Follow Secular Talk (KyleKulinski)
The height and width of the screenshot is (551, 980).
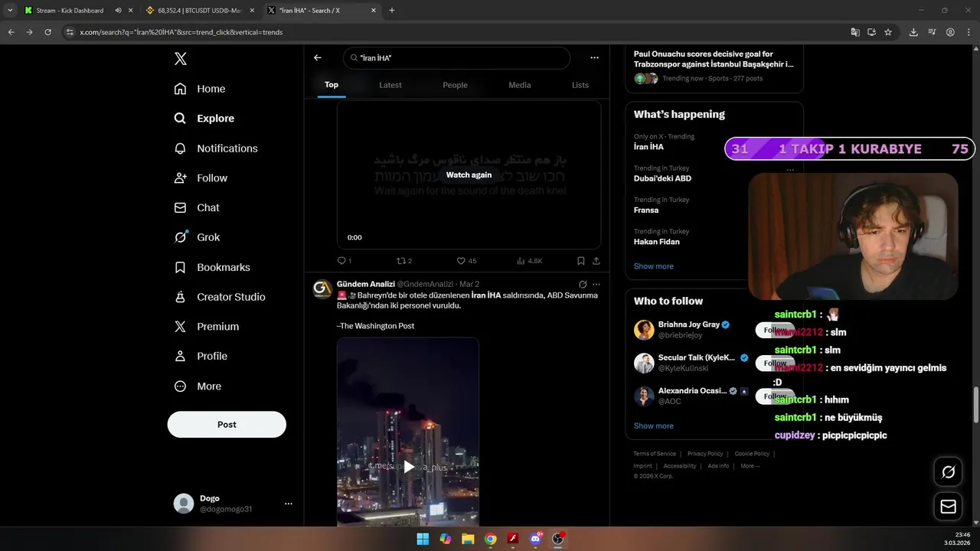pos(775,364)
